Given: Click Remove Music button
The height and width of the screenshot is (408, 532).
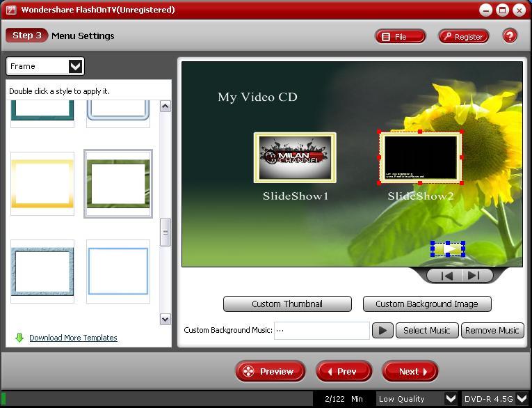Looking at the screenshot, I should (492, 330).
